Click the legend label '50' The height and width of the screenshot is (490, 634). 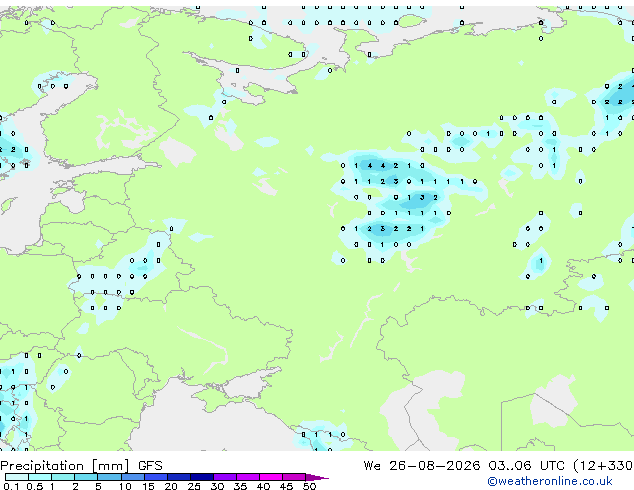pyautogui.click(x=309, y=486)
